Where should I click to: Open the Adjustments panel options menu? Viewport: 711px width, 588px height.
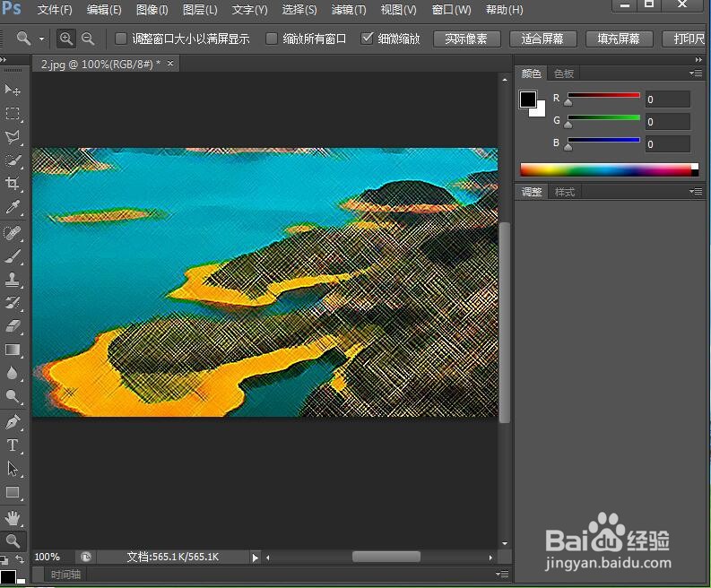pos(696,192)
